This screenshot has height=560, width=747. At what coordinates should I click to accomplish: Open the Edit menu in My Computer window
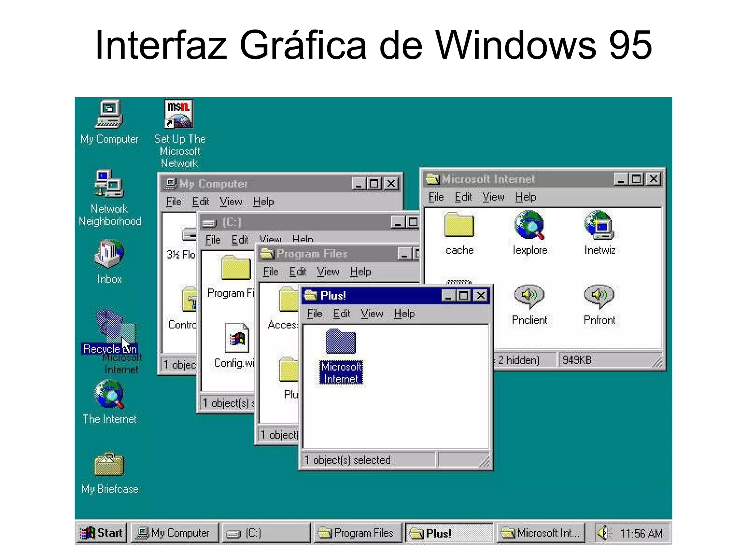point(201,202)
